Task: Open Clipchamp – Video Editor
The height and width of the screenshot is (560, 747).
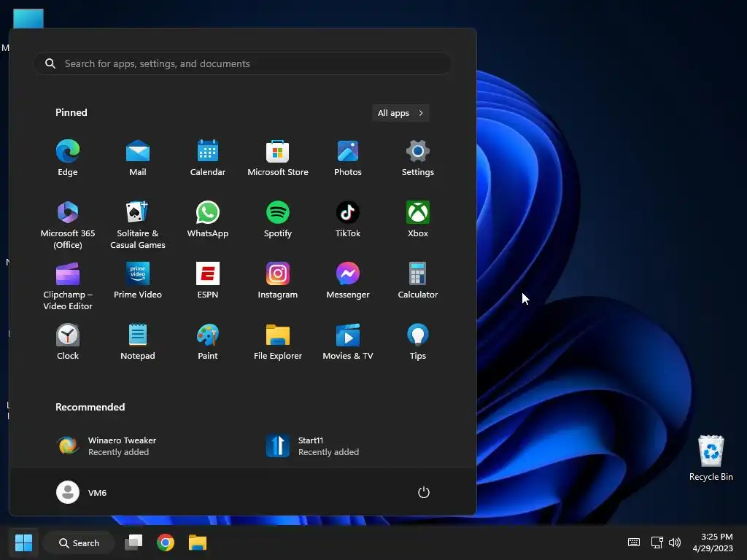Action: (68, 286)
